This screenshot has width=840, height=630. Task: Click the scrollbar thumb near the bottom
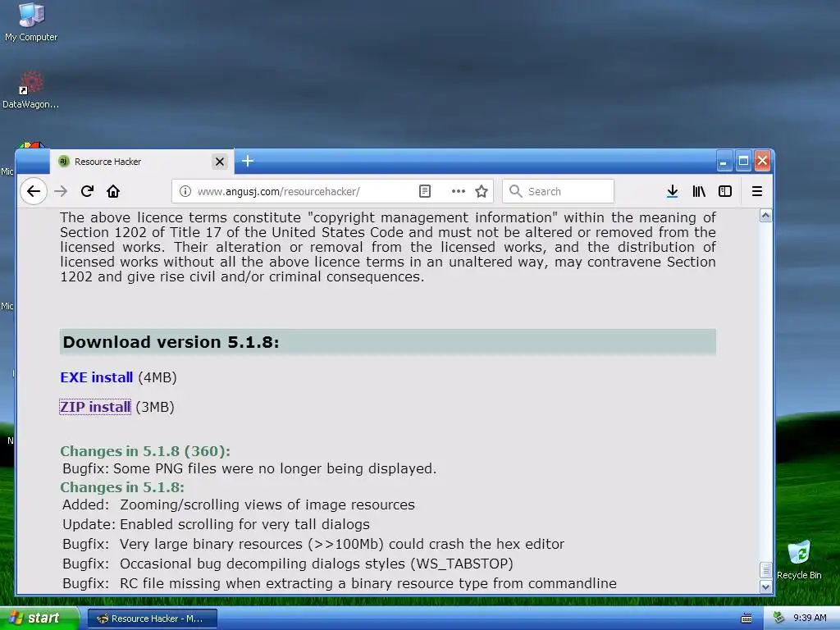[x=766, y=570]
